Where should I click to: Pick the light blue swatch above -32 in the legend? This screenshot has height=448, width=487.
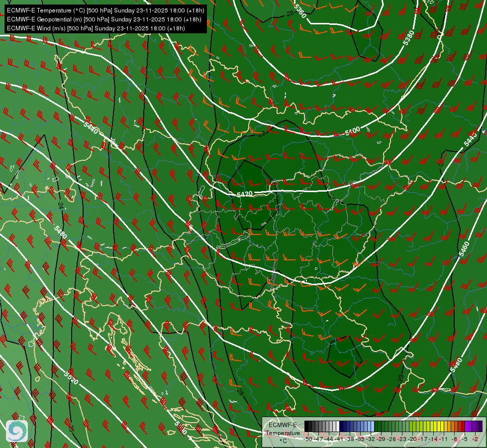373,426
